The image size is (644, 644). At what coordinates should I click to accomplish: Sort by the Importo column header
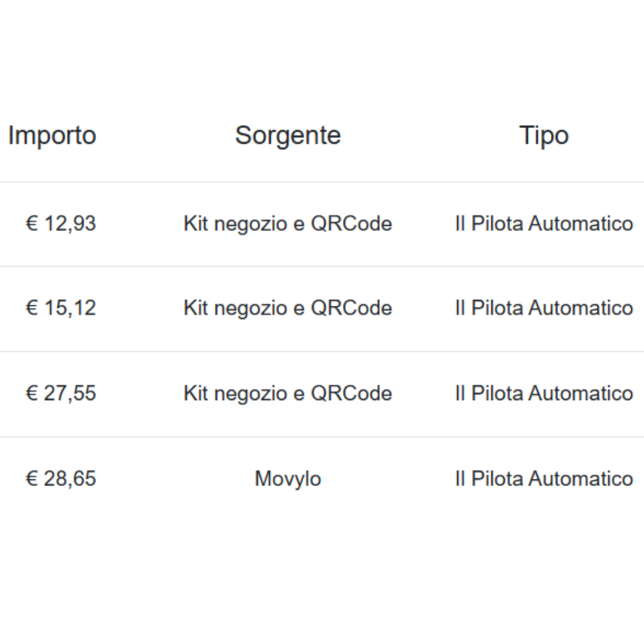[52, 136]
